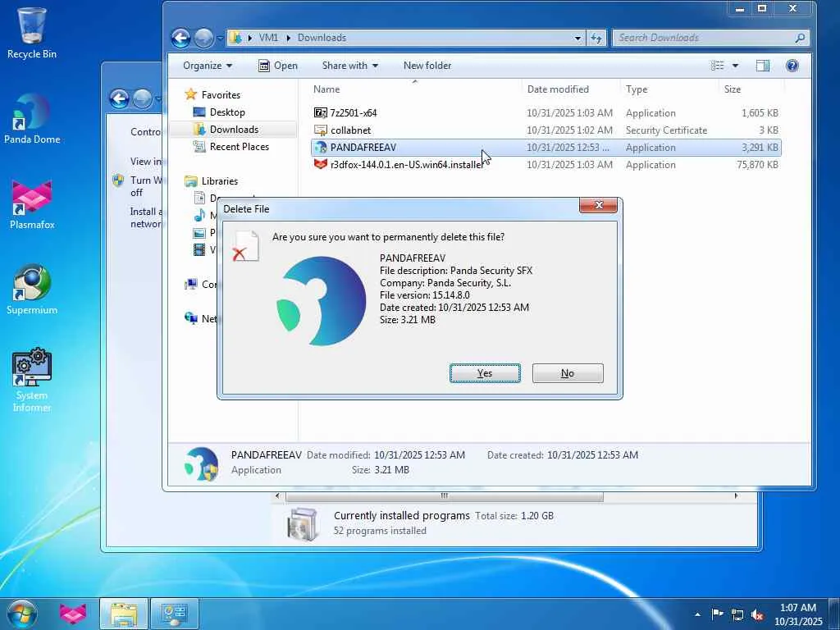Viewport: 840px width, 630px height.
Task: Click the 75,870 KB size cell
Action: tap(757, 164)
